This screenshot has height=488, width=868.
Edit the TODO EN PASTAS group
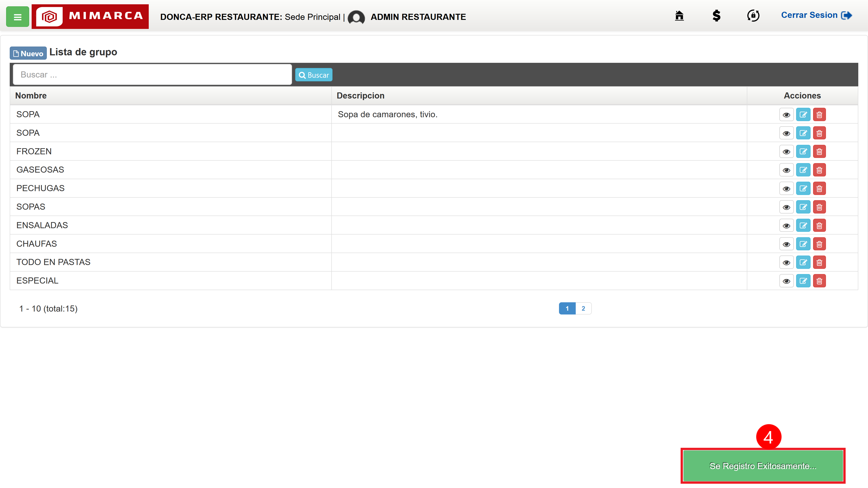[803, 262]
